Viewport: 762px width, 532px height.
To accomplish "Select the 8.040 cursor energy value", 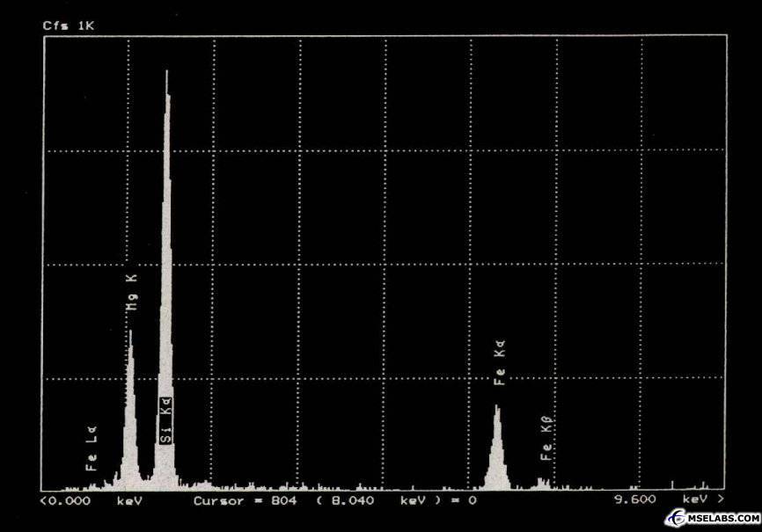I will point(352,500).
